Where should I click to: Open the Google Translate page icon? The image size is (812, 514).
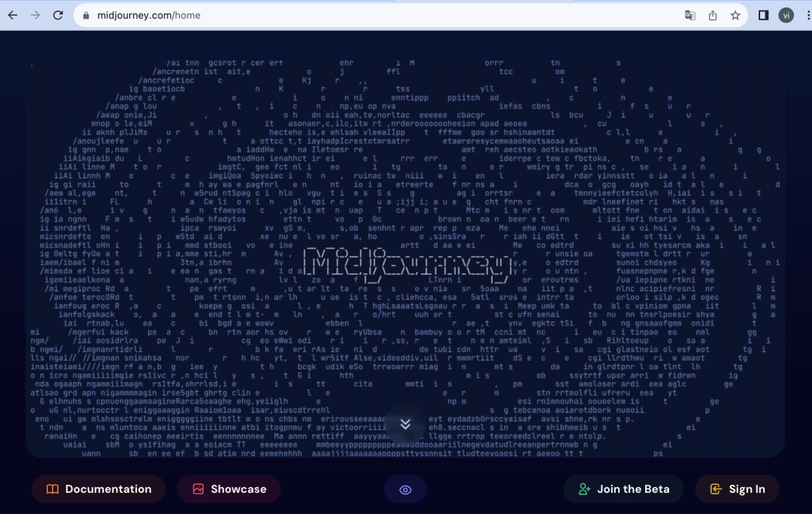tap(689, 15)
